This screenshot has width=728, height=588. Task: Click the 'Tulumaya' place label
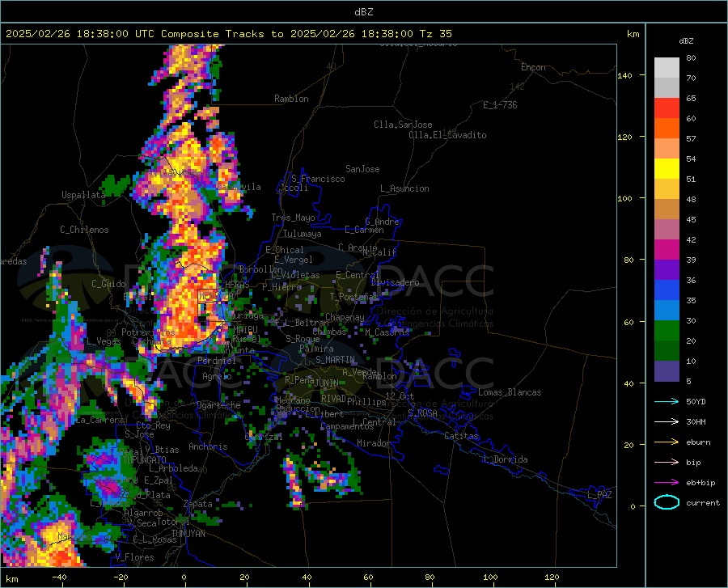(x=303, y=234)
